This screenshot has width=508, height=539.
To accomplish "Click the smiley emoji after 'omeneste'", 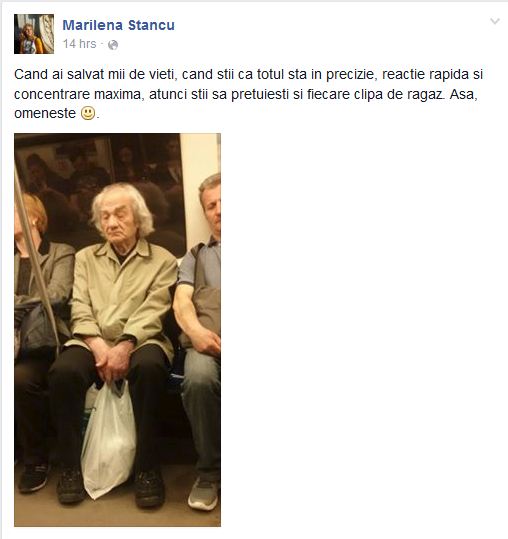I will 88,113.
